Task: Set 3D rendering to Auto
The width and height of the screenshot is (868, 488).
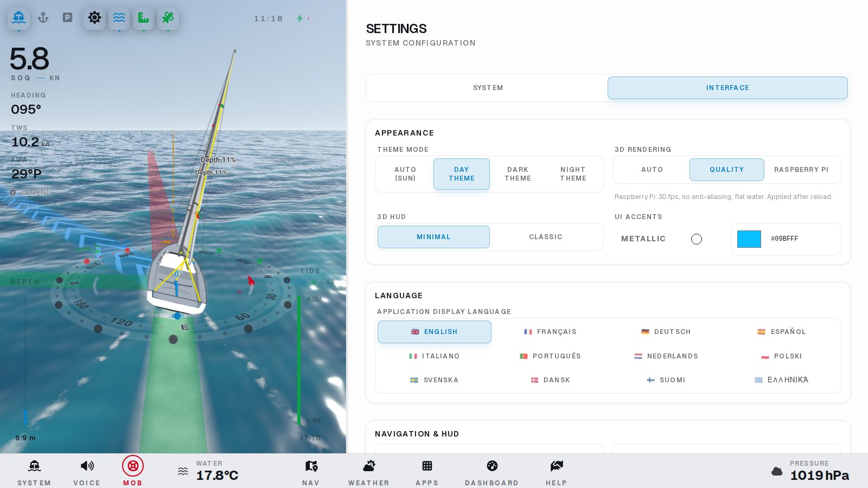Action: (x=652, y=170)
